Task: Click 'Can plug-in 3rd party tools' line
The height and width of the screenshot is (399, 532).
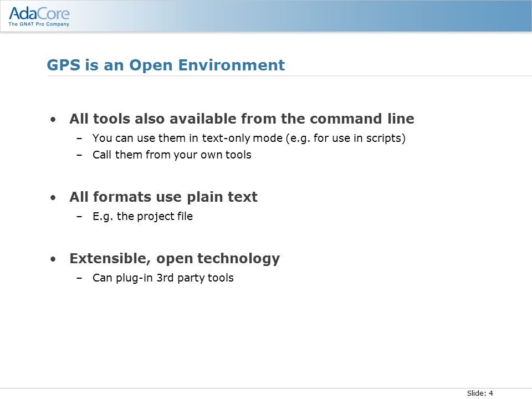Action: click(x=163, y=278)
